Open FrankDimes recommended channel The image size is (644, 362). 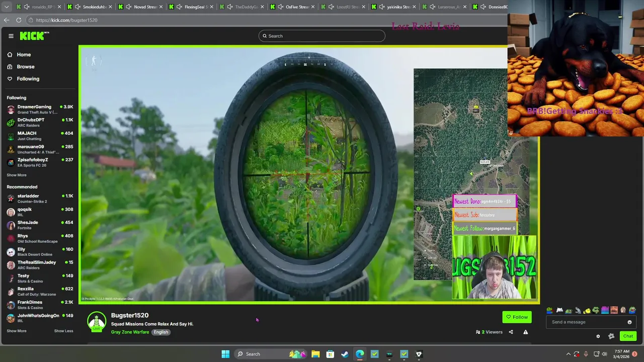40,305
